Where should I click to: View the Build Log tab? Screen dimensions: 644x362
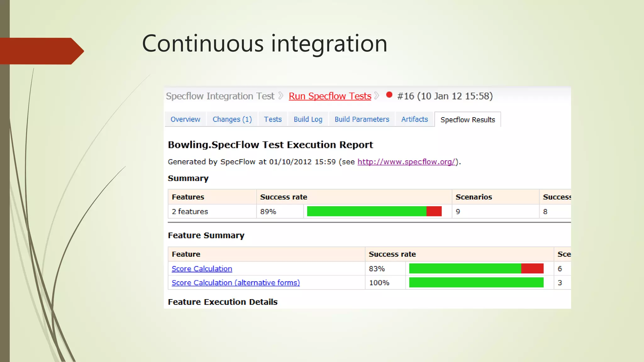click(308, 119)
